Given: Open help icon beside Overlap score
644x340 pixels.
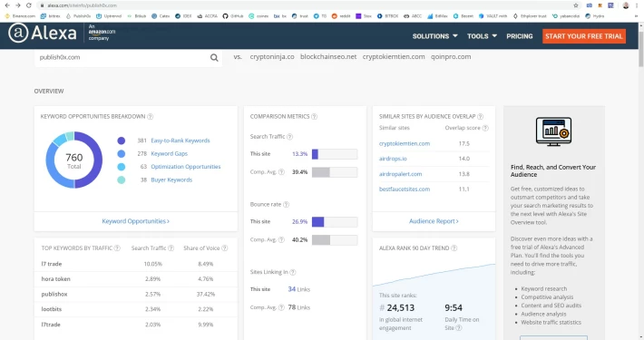Looking at the screenshot, I should (485, 128).
